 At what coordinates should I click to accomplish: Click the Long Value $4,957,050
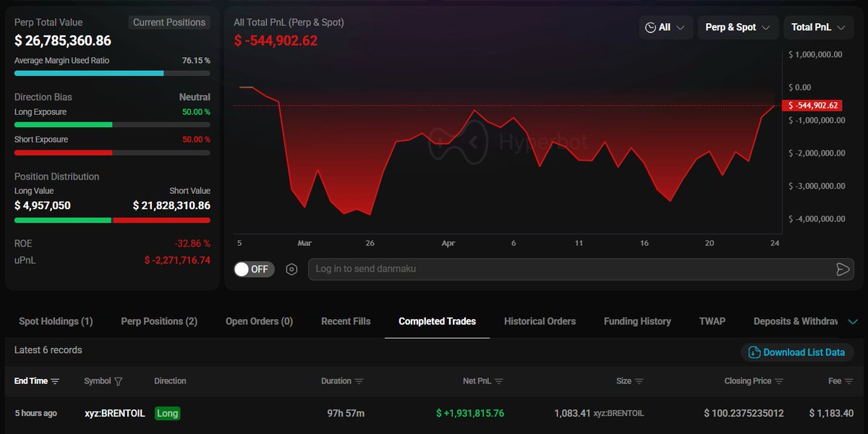[43, 205]
